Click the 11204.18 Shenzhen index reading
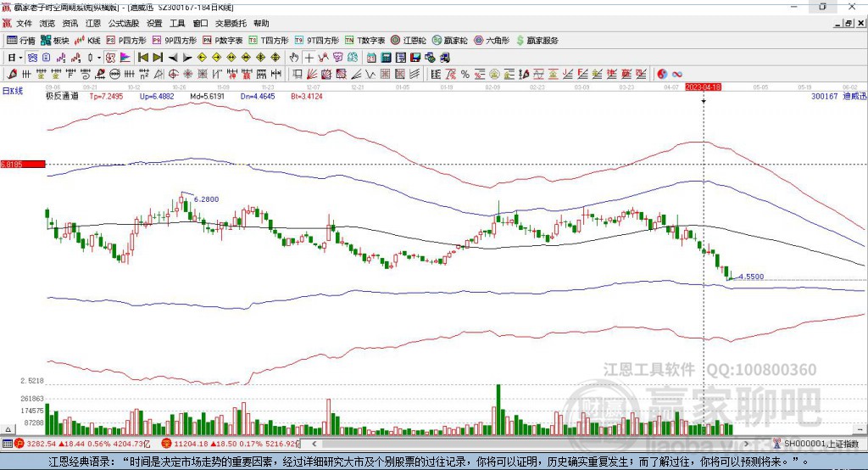The width and height of the screenshot is (868, 470). [x=191, y=444]
